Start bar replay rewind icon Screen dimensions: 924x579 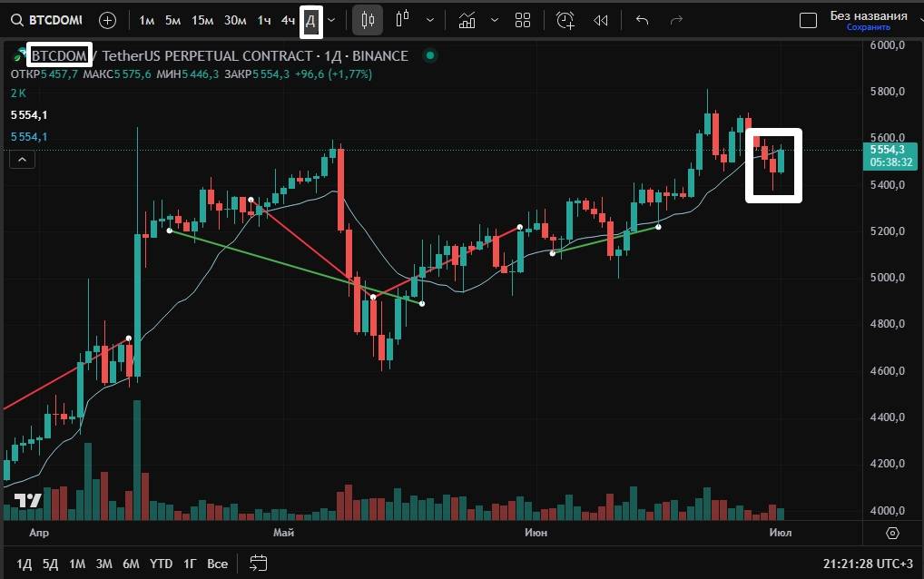coord(601,21)
